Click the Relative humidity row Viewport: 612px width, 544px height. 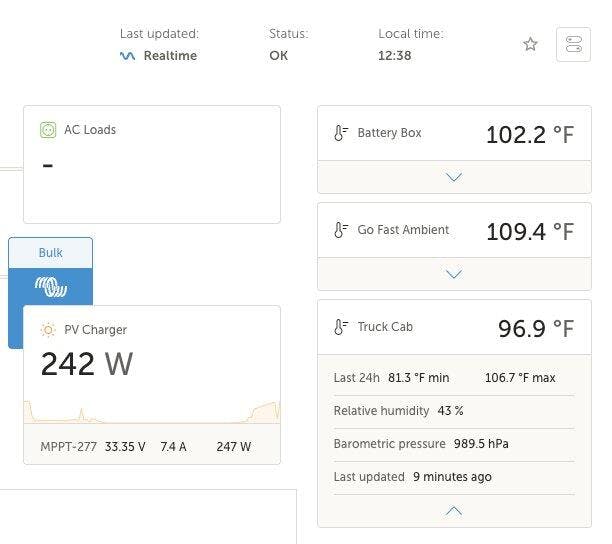click(x=454, y=411)
